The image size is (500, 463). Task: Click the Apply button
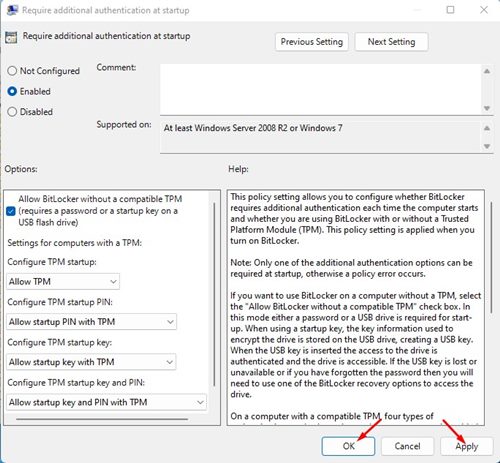(467, 446)
